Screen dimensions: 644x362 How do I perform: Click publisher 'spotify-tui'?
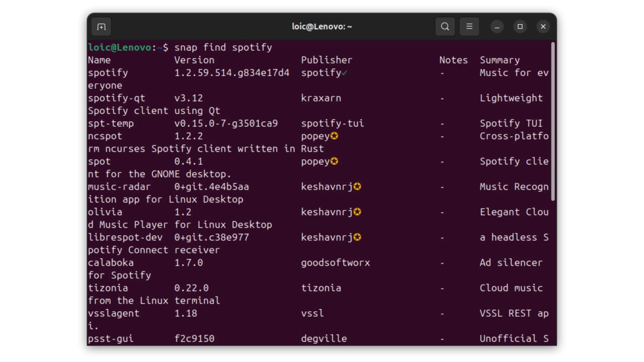(x=333, y=124)
